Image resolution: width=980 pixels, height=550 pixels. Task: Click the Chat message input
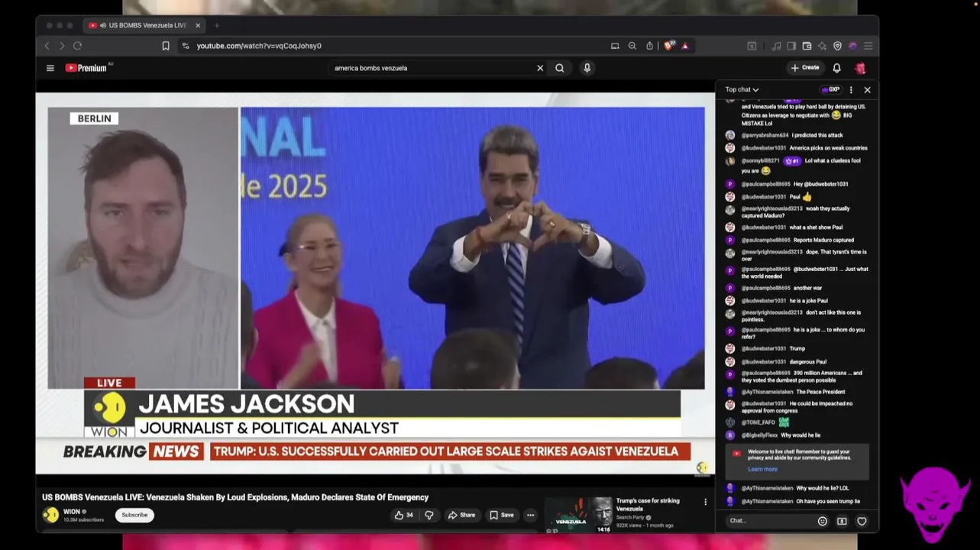tap(770, 521)
